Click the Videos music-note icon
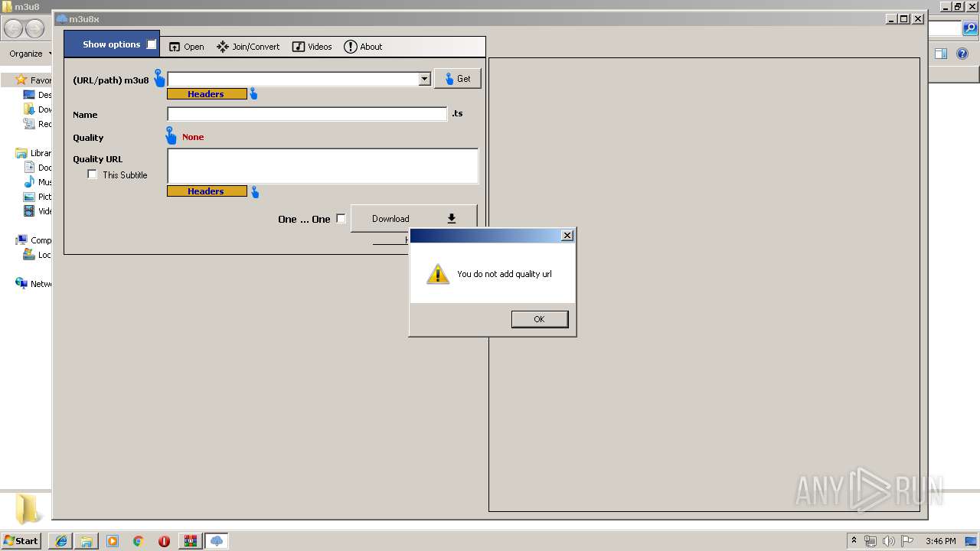 299,47
